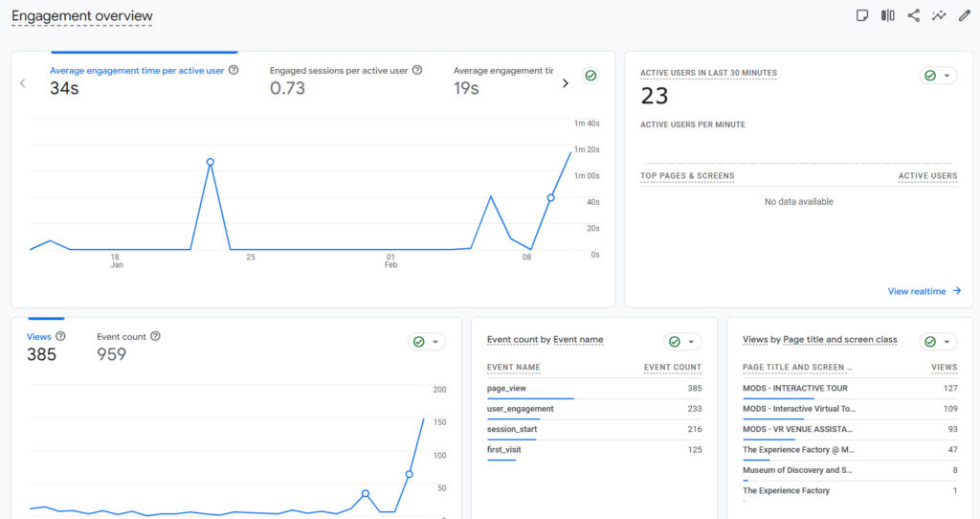Click the pencil Customize report icon
Image resolution: width=980 pixels, height=519 pixels.
click(x=965, y=15)
